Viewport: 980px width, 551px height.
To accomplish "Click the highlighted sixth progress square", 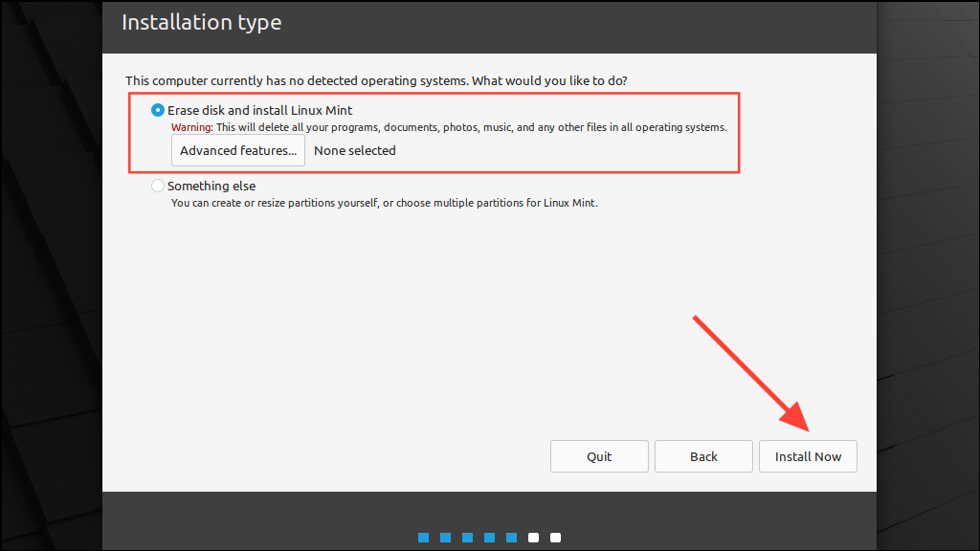I will (533, 538).
